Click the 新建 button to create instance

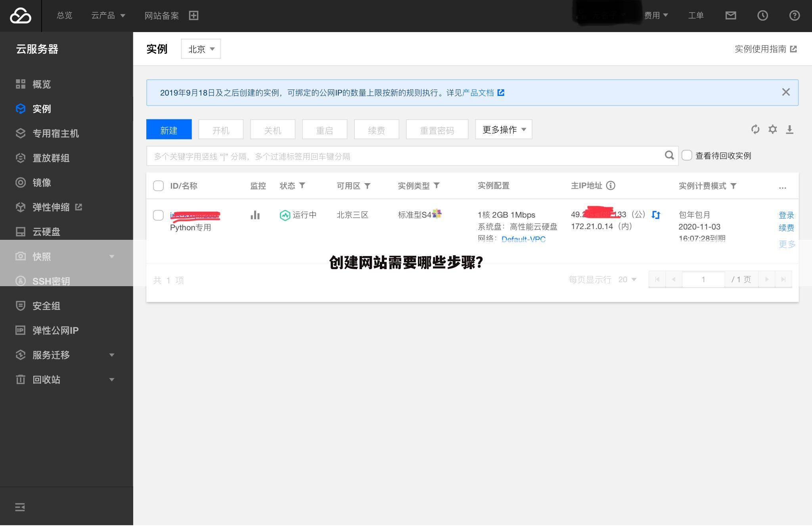click(x=169, y=129)
